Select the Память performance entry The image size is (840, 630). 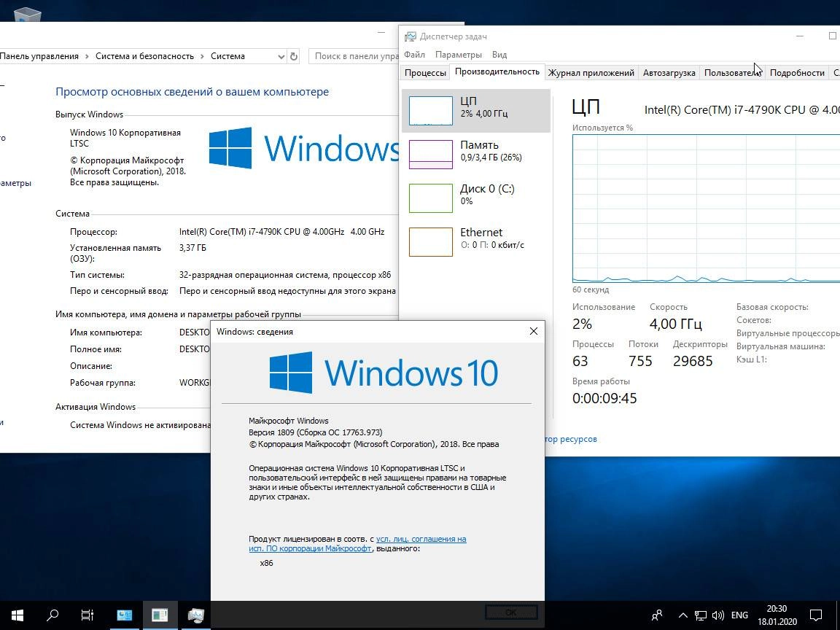[x=475, y=155]
